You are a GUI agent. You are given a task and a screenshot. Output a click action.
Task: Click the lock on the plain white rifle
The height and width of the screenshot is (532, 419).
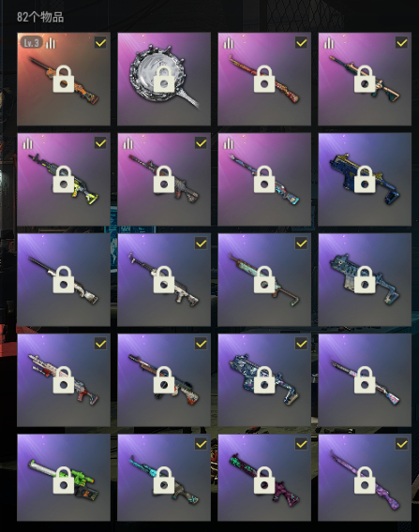coord(64,280)
